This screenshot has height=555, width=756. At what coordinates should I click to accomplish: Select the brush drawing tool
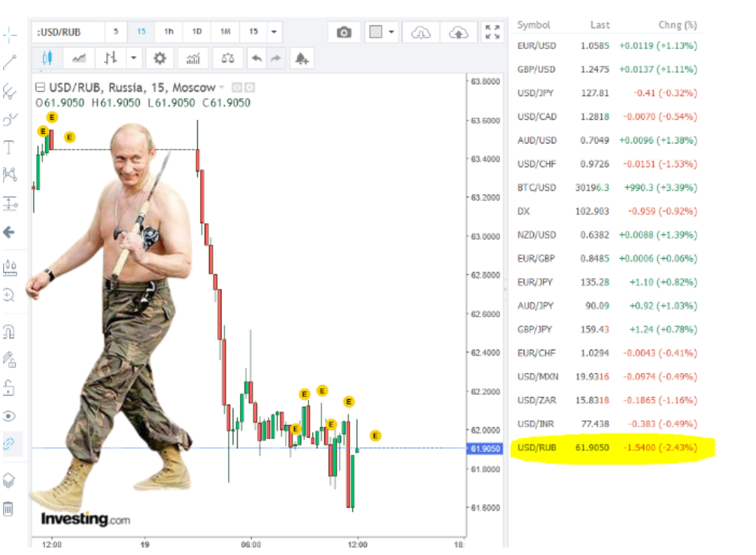click(x=10, y=119)
